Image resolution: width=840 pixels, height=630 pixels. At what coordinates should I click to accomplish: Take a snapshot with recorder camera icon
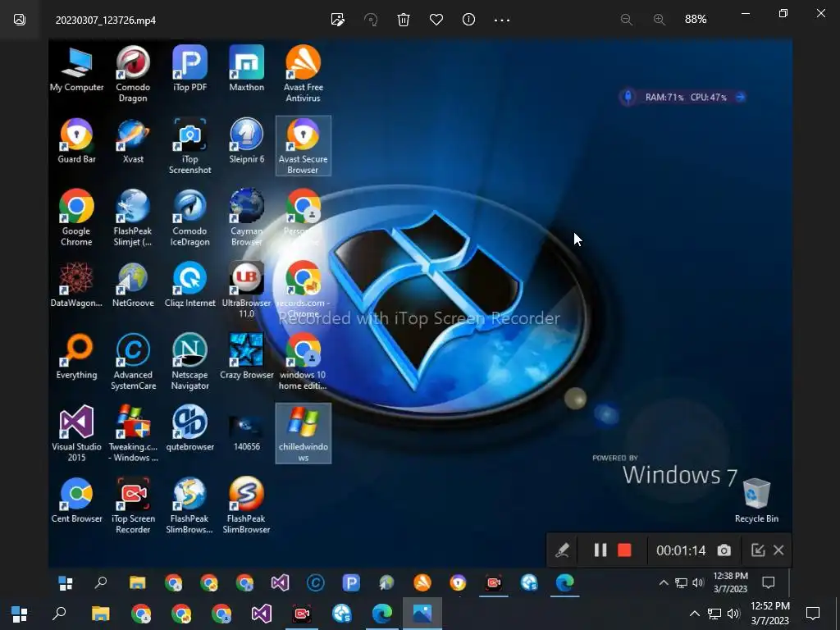coord(724,550)
